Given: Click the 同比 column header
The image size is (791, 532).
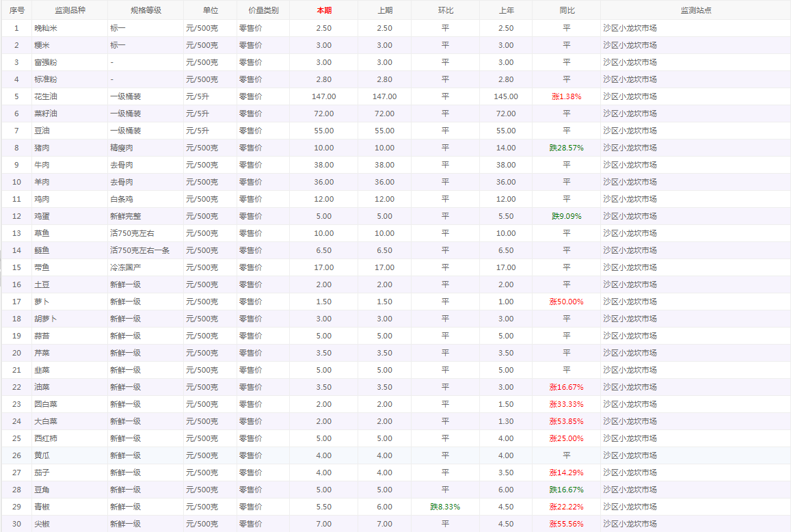Looking at the screenshot, I should [566, 10].
